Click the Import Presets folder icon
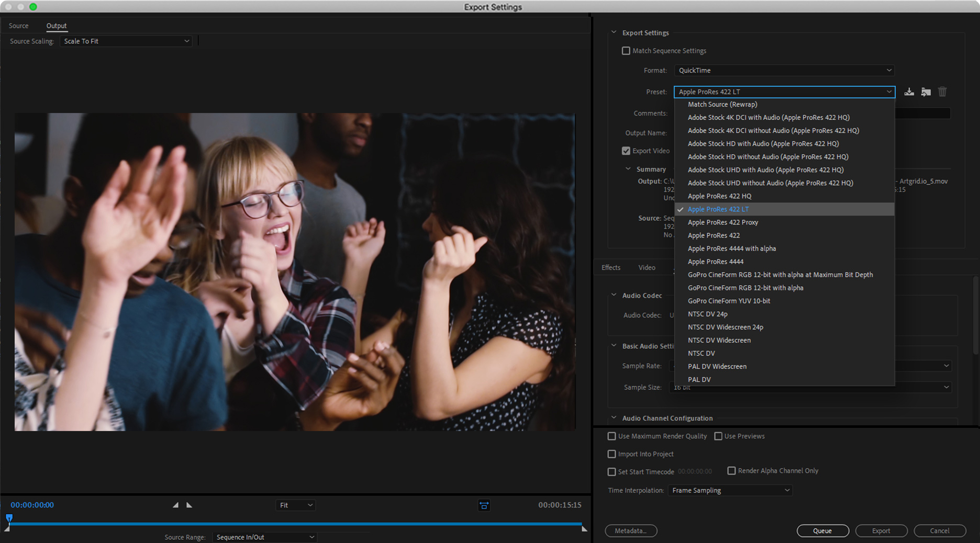980x543 pixels. coord(926,92)
